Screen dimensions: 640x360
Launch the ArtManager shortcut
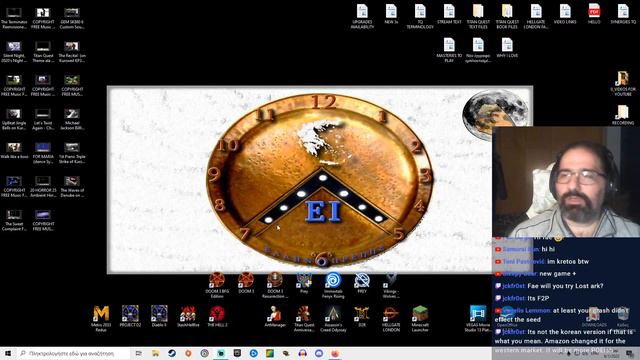coord(275,316)
